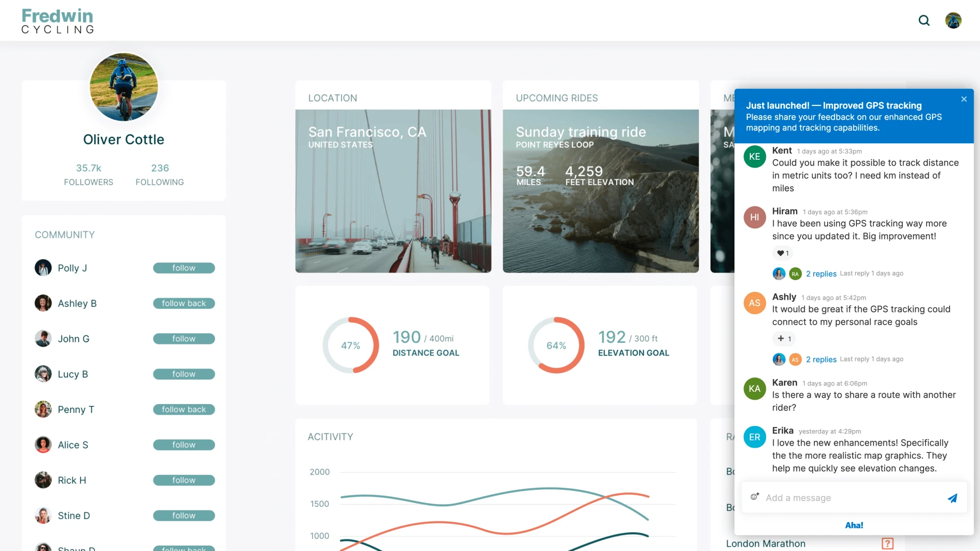Follow back Ashley B

point(184,303)
